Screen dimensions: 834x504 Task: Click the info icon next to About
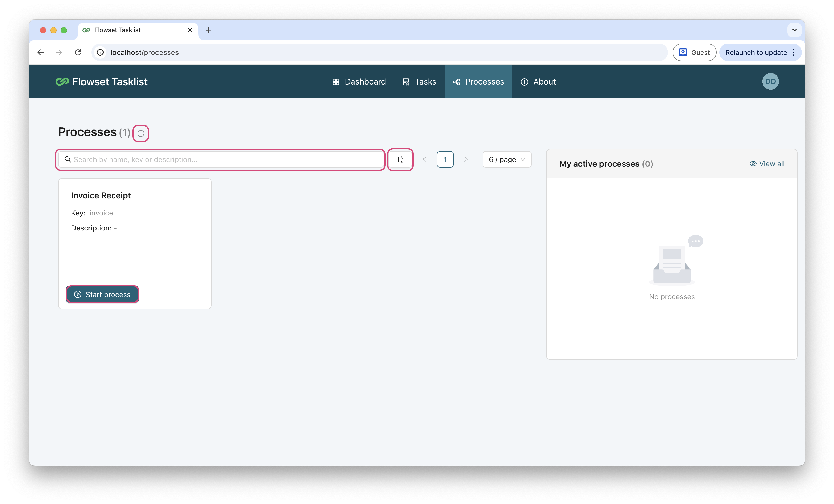pyautogui.click(x=524, y=81)
